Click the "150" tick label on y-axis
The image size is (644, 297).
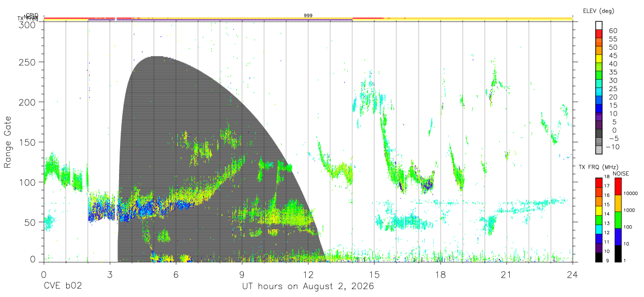point(28,142)
